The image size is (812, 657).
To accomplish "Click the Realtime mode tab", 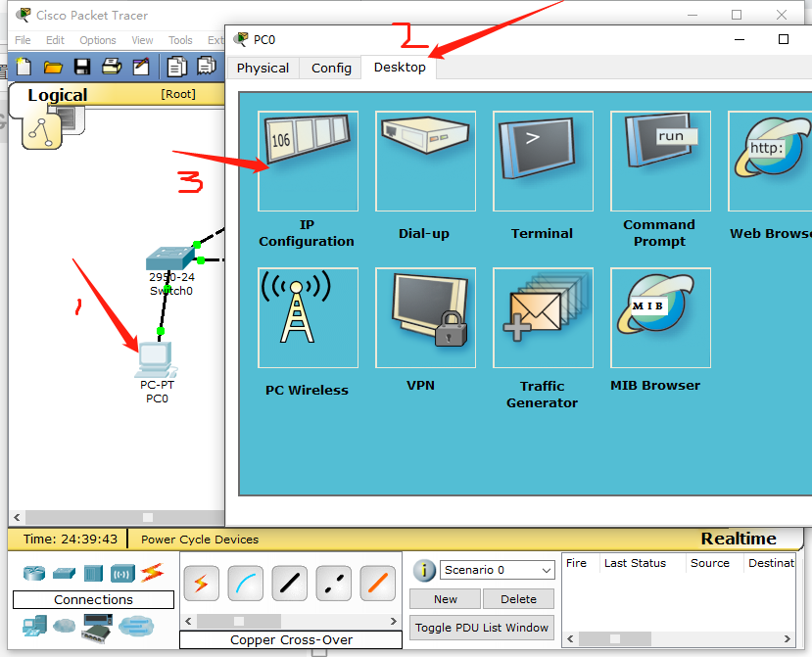I will pyautogui.click(x=739, y=539).
